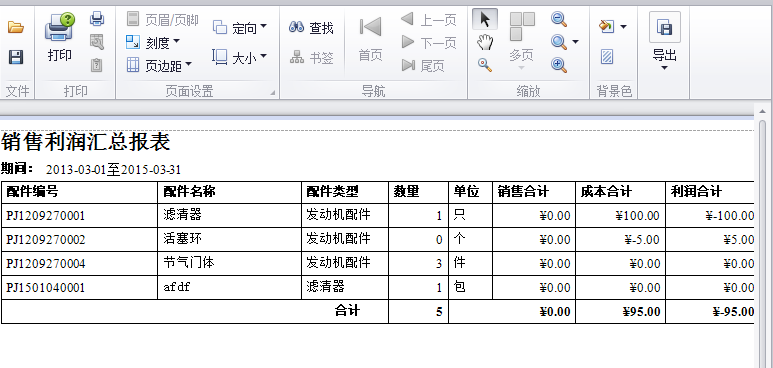Viewport: 773px width, 368px height.
Task: Click the magnifier tool icon
Action: point(485,65)
